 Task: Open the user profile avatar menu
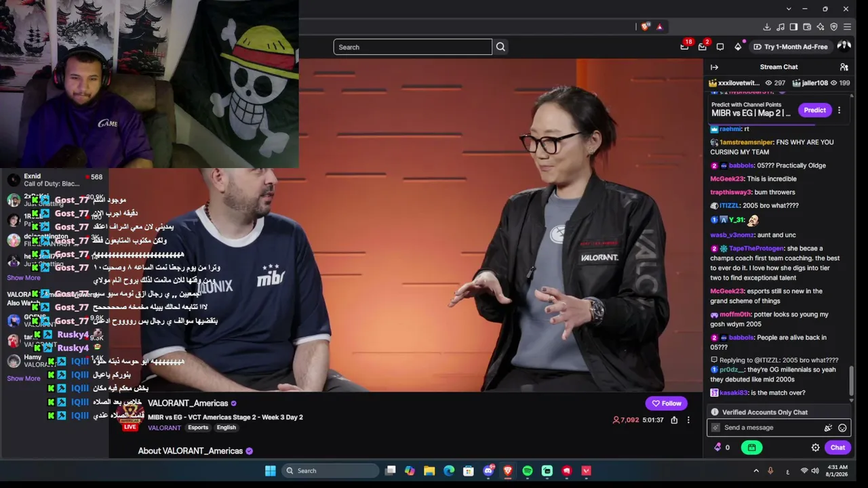coord(844,46)
